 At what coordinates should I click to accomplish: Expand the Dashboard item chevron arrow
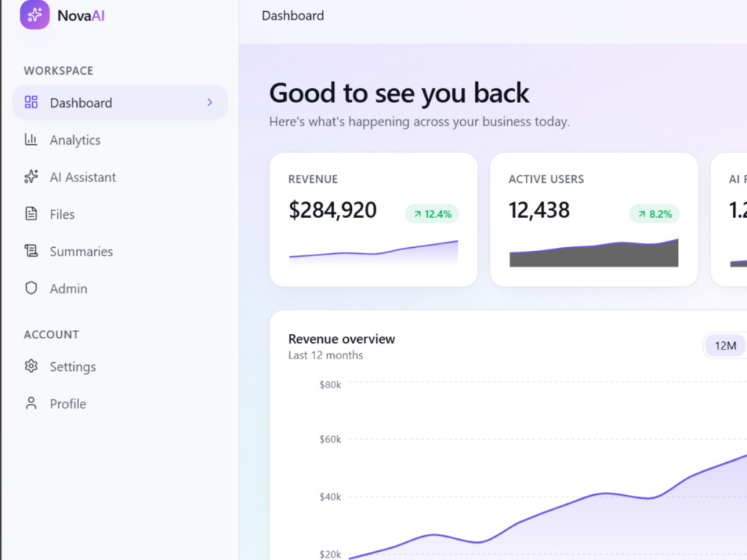point(210,102)
